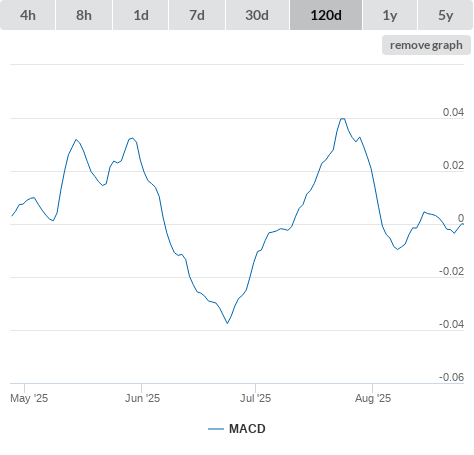Switch chart to 30d range
474x455 pixels.
[257, 15]
